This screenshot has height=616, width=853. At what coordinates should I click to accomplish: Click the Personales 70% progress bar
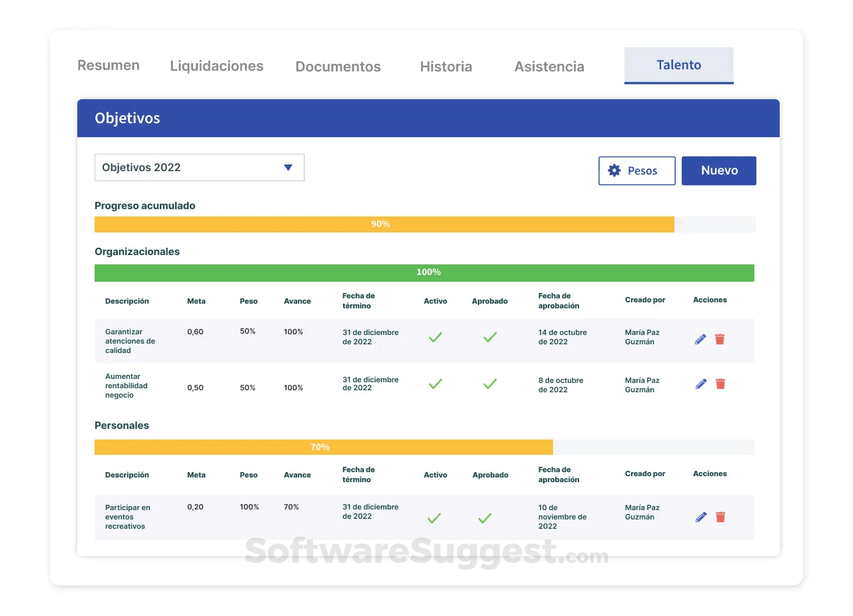point(425,447)
